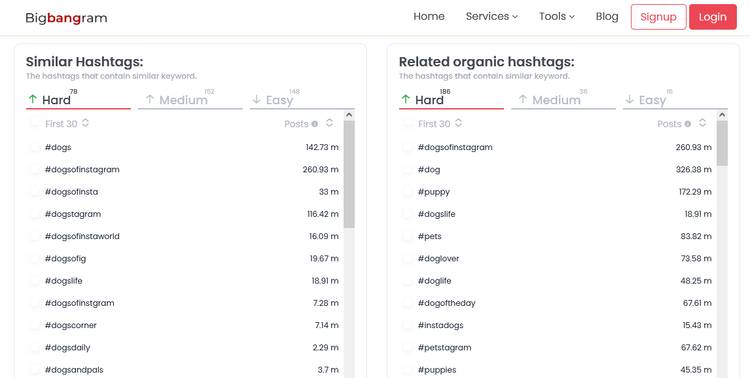The width and height of the screenshot is (750, 378).
Task: Click #dogsofinstagram in Related organic hashtags list
Action: 455,147
